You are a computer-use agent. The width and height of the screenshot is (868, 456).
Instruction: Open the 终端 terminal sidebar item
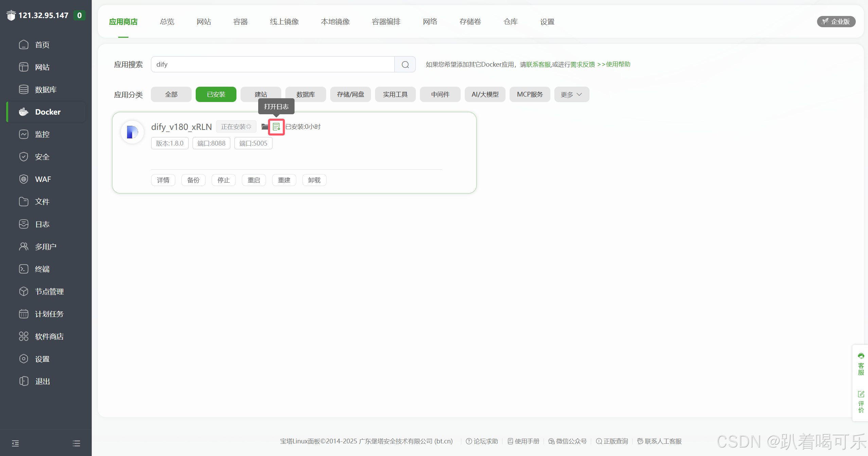pyautogui.click(x=42, y=269)
